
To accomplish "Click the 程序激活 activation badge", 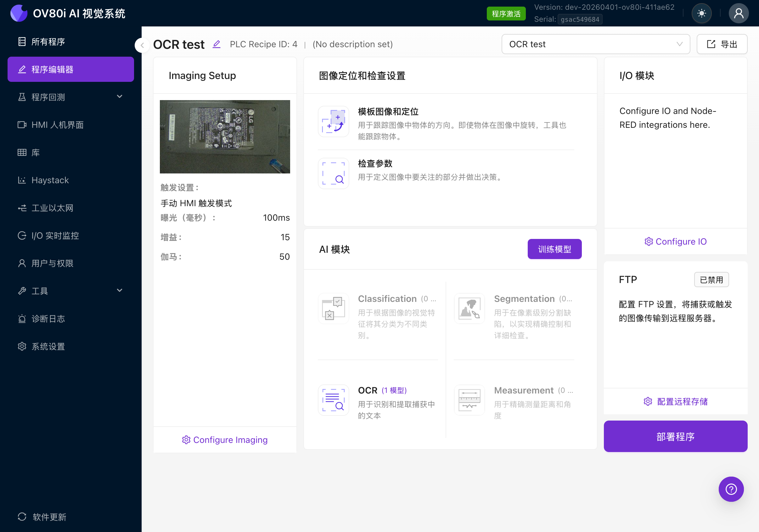I will 506,13.
